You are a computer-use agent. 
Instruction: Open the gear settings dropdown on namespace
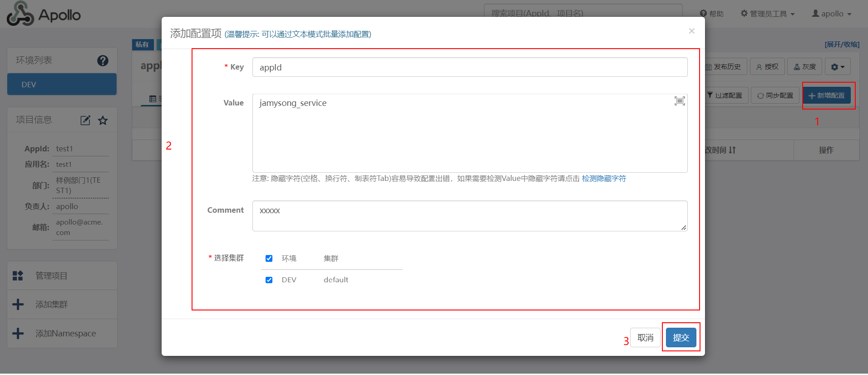838,67
